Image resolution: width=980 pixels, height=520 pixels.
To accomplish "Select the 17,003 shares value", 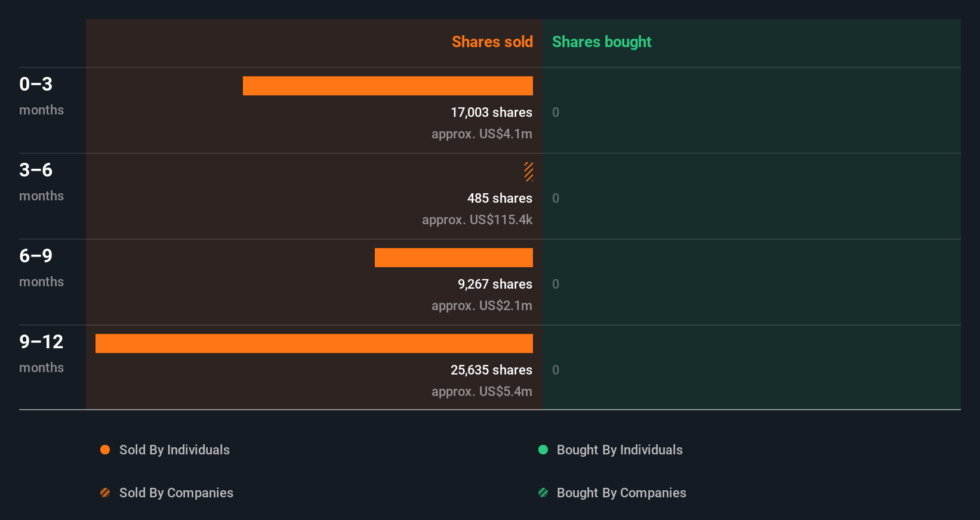I will click(491, 112).
